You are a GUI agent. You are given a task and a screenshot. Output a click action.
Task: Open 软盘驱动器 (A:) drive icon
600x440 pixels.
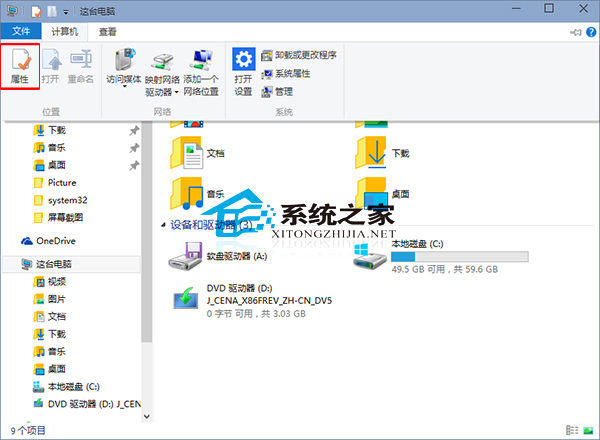(189, 257)
